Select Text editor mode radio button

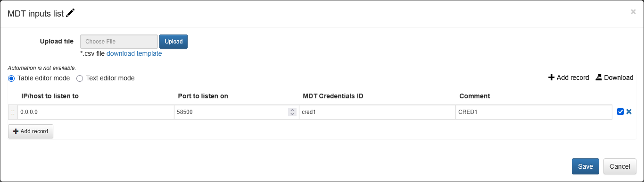[80, 78]
